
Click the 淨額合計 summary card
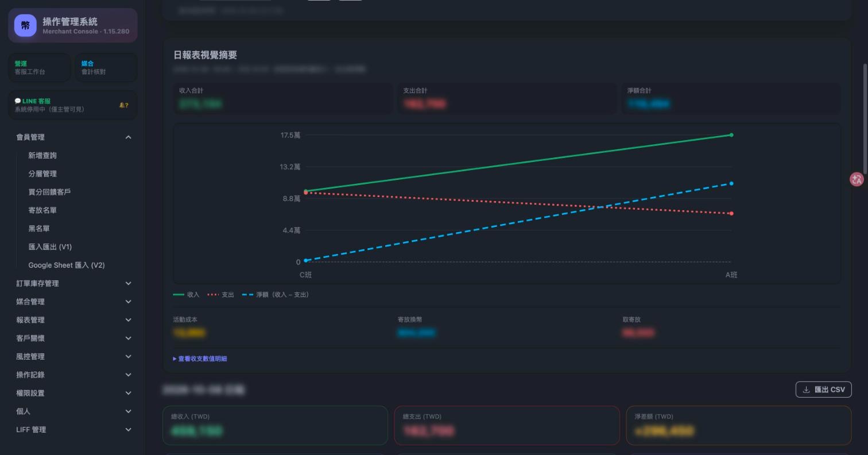pyautogui.click(x=731, y=98)
